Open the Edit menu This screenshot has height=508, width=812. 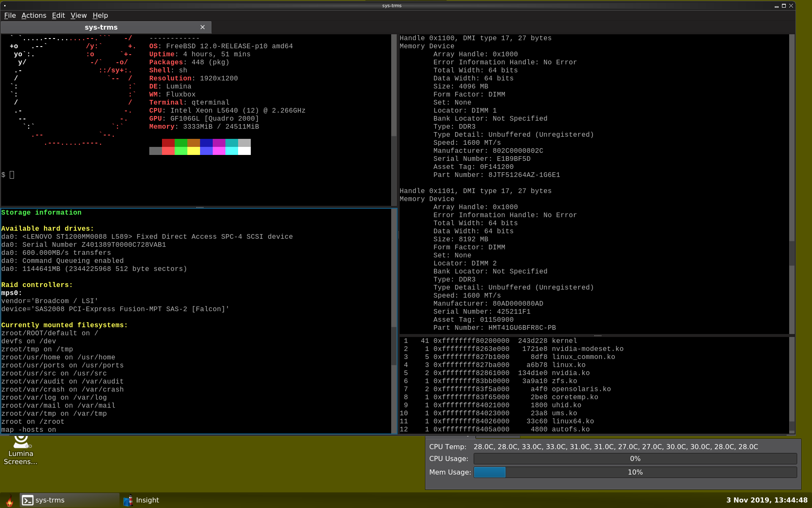click(x=58, y=15)
